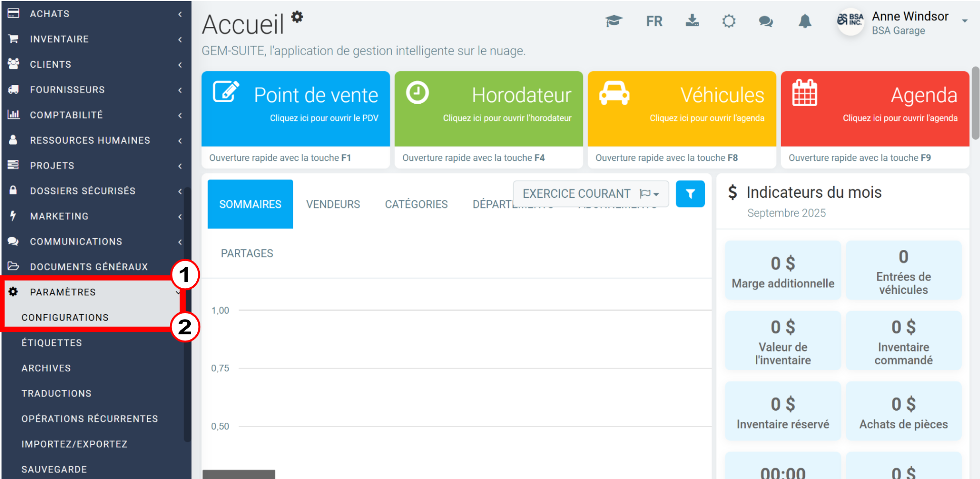Image resolution: width=980 pixels, height=479 pixels.
Task: Open the download icon in header
Action: 692,21
